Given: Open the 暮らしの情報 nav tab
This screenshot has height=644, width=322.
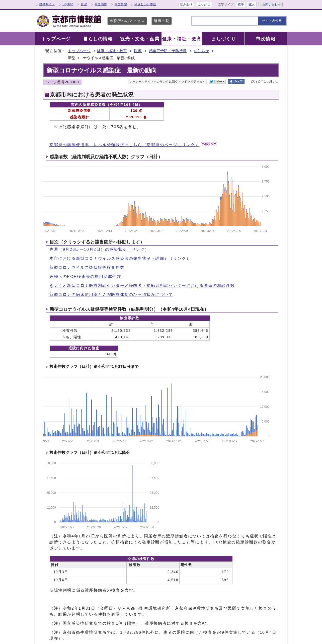Looking at the screenshot, I should [x=98, y=39].
